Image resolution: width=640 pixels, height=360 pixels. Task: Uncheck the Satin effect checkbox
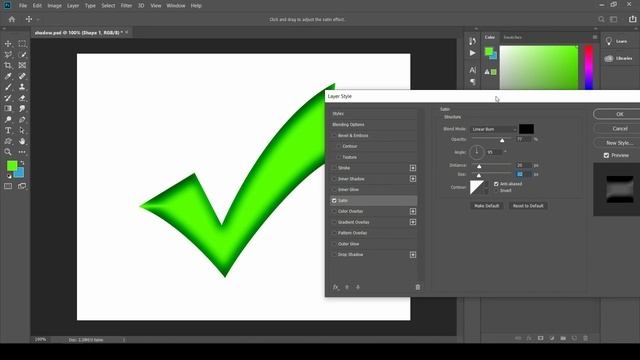334,201
